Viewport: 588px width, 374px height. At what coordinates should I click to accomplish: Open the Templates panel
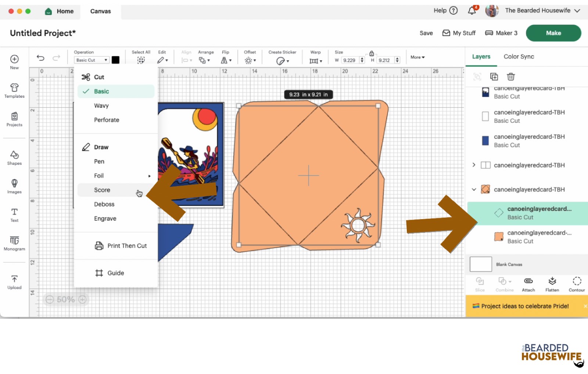14,90
